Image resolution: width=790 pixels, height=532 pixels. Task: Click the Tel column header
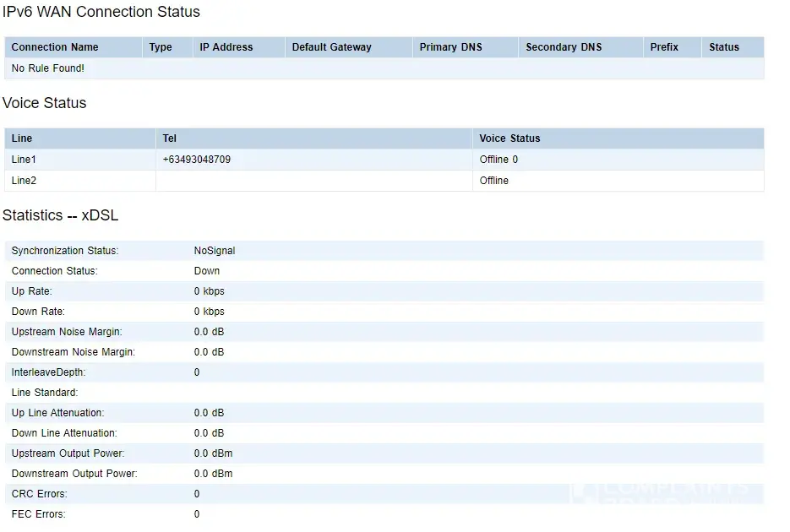tap(170, 138)
